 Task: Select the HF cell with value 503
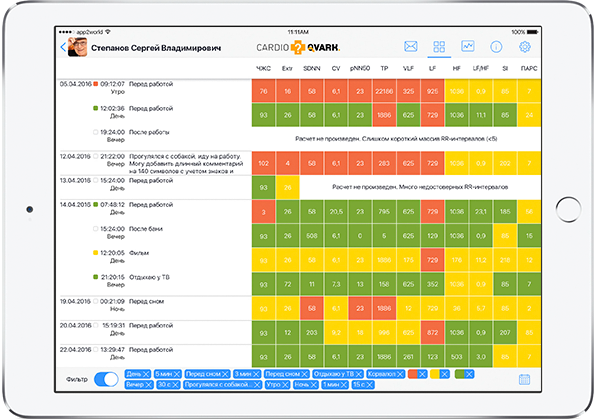(x=457, y=357)
